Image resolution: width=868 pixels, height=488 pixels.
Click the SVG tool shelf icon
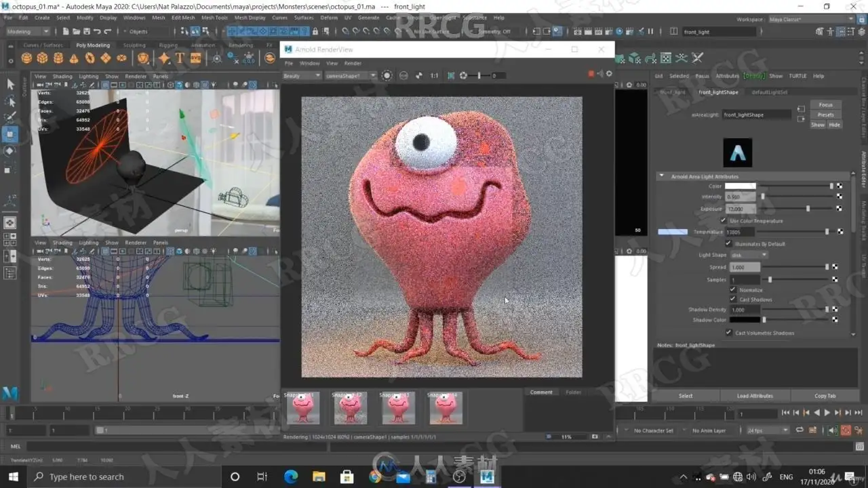pyautogui.click(x=195, y=58)
